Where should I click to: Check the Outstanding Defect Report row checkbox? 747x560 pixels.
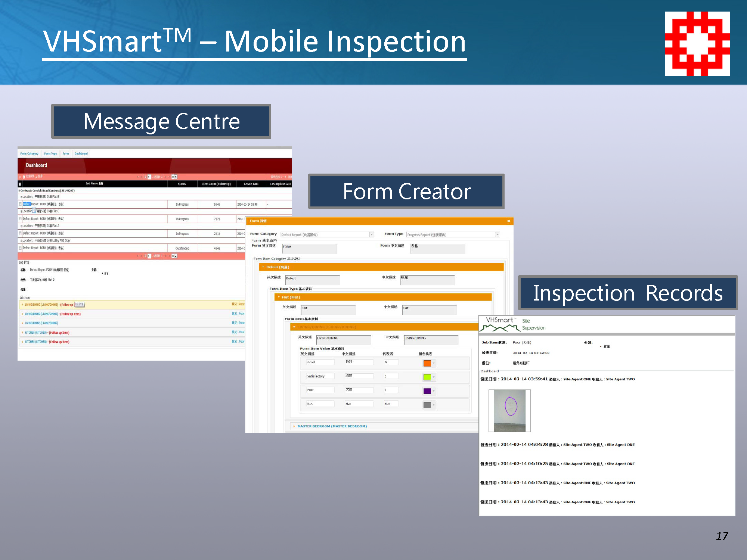pos(20,248)
